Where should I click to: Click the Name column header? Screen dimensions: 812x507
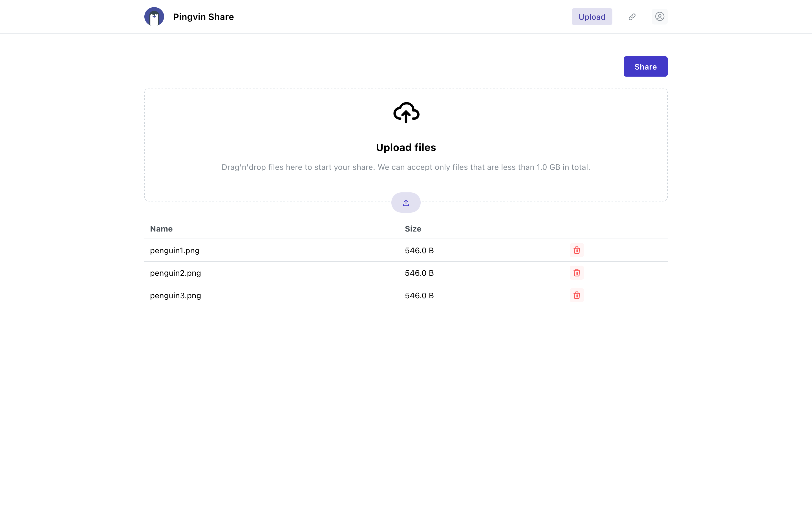coord(161,229)
